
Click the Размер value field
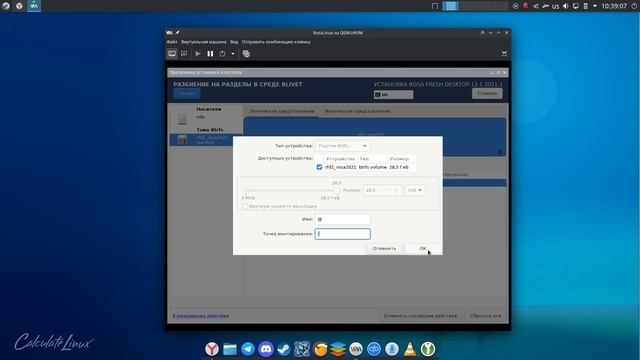click(382, 190)
